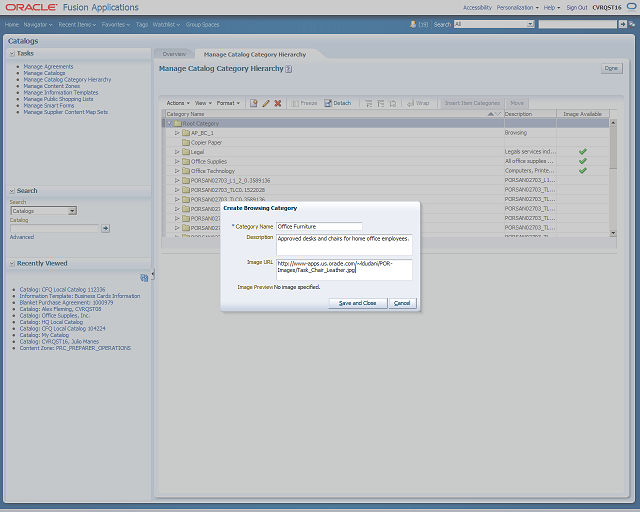
Task: Click the Create category toolbar icon
Action: pyautogui.click(x=253, y=103)
